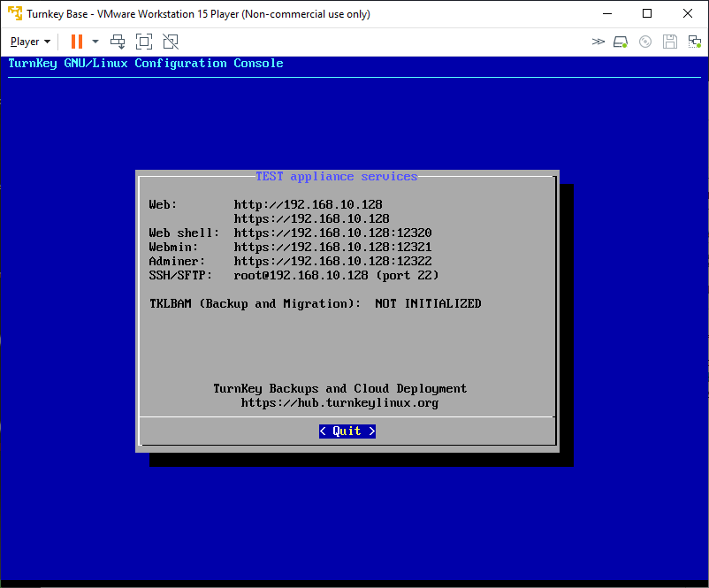This screenshot has height=588, width=709.
Task: Click the hard disk device icon
Action: [x=621, y=42]
